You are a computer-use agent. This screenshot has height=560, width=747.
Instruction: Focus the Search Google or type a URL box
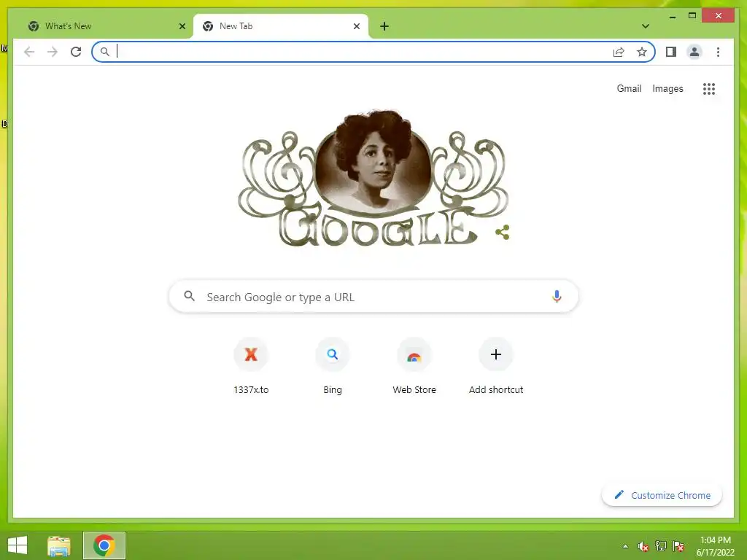[x=373, y=296]
